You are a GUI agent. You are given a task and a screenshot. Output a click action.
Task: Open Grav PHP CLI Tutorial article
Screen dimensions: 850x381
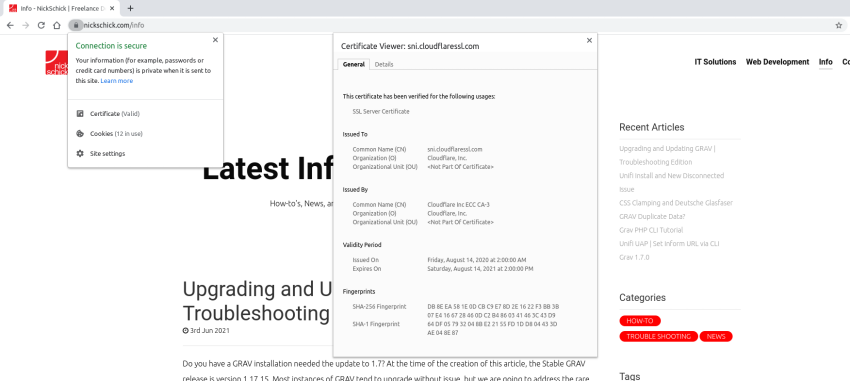point(651,230)
